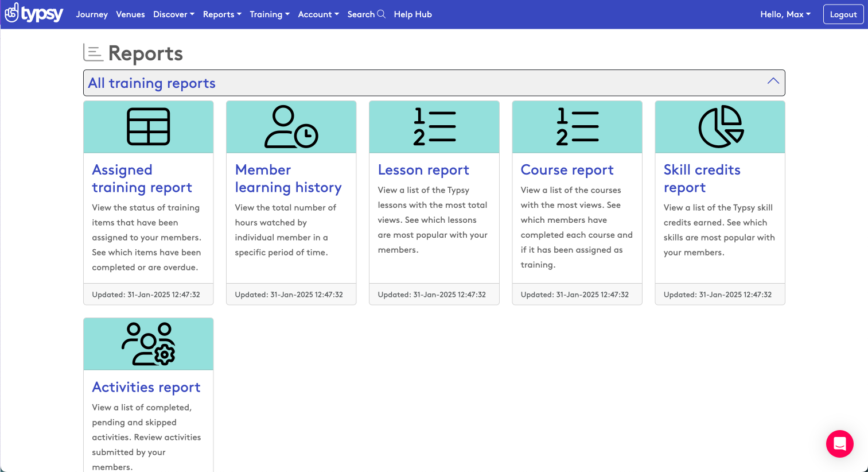Click the Activities report description text
This screenshot has height=472, width=868.
(147, 437)
